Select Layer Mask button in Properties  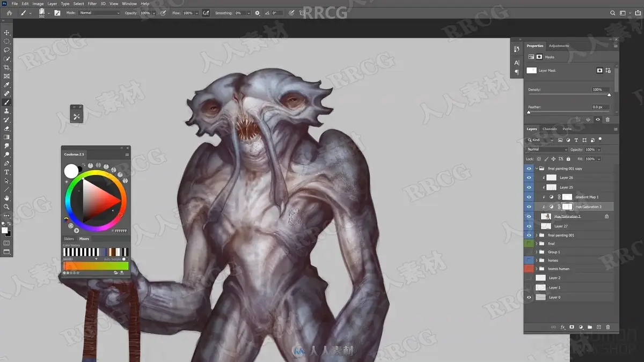(599, 70)
